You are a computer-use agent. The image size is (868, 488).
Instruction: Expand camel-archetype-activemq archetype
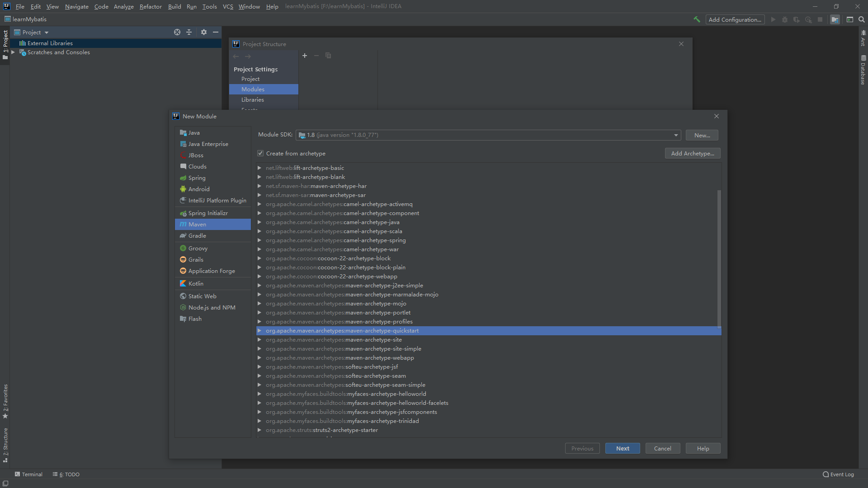(259, 204)
